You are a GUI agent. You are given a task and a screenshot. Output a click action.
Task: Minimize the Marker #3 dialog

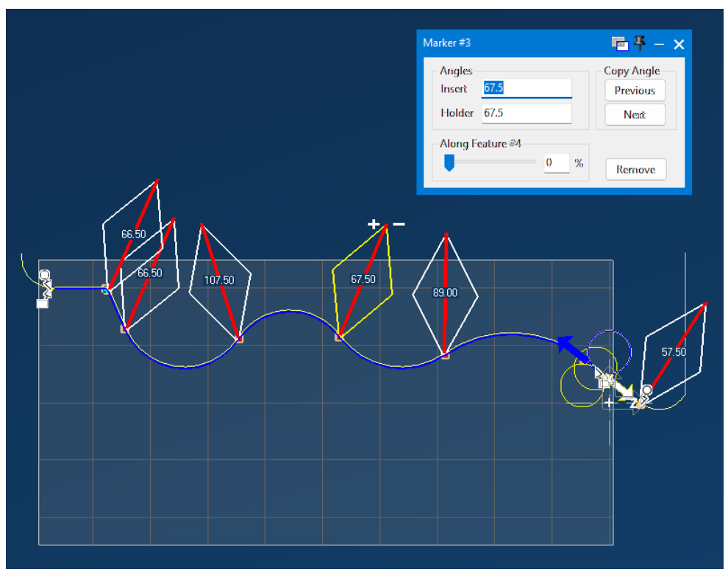[659, 44]
